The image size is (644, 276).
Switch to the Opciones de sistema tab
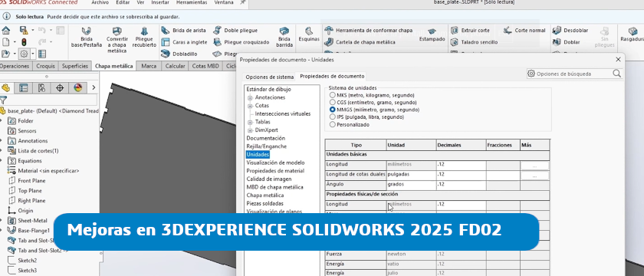269,77
